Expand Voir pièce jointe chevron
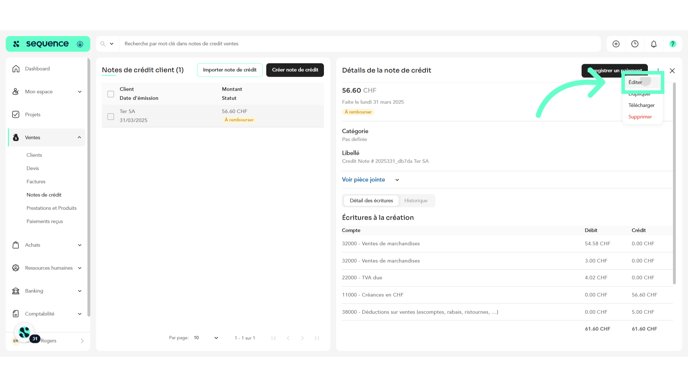This screenshot has height=387, width=688. (x=397, y=180)
